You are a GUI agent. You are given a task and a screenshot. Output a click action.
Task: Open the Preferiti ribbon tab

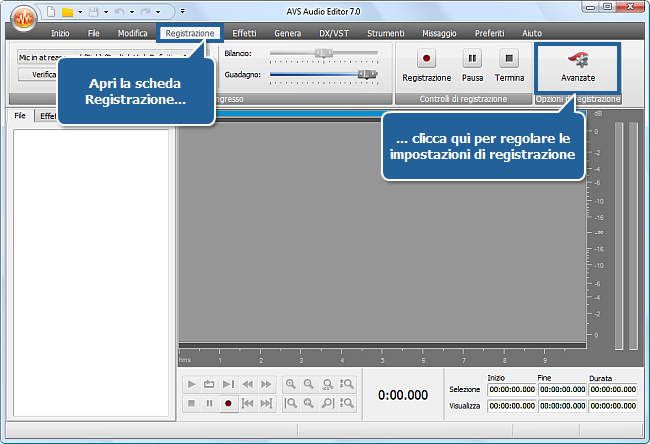click(490, 33)
